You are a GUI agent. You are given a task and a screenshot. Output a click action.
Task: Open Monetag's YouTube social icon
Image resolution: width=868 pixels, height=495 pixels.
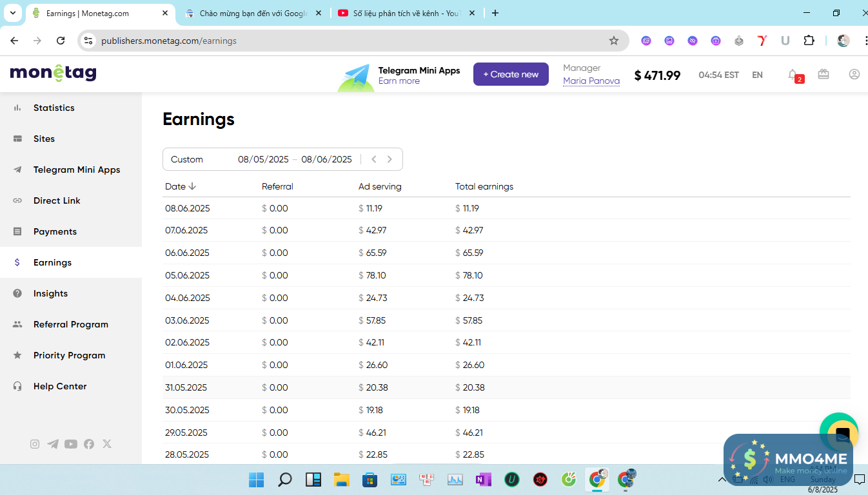(x=71, y=444)
